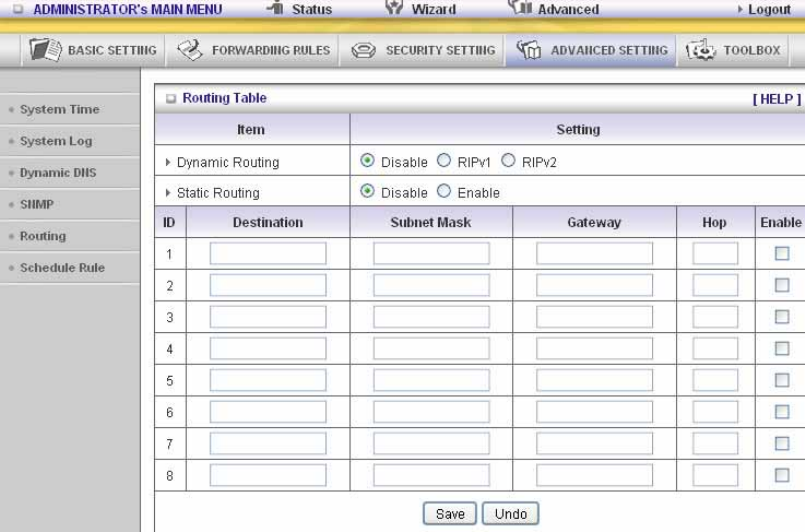Click the Toolbox gear icon
This screenshot has height=532, width=805.
tap(700, 50)
